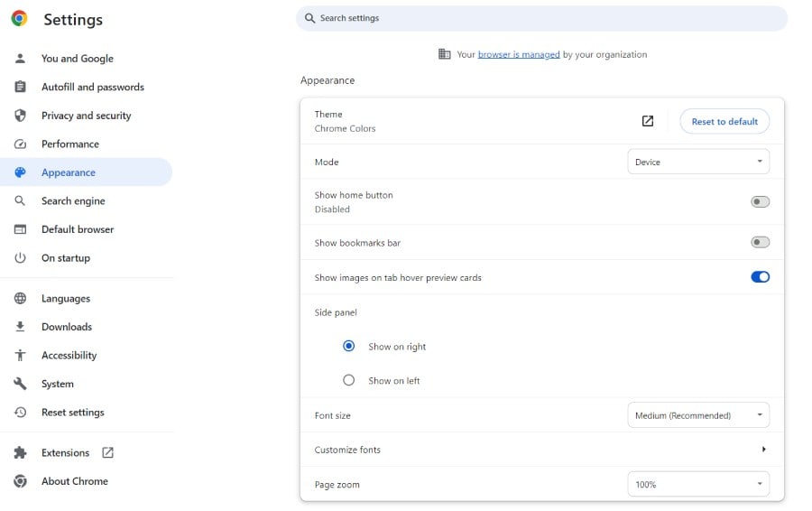Open the theme in Chrome Web Store icon
This screenshot has height=511, width=812.
(x=647, y=121)
